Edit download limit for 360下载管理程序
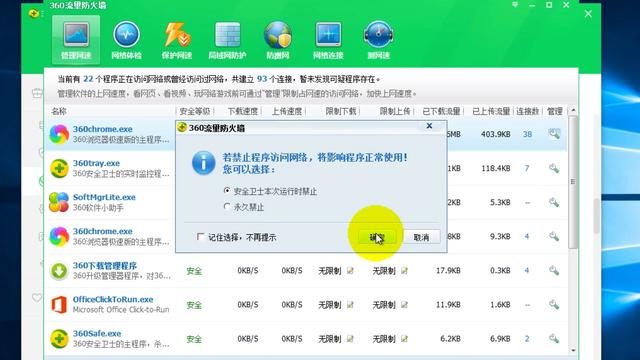The height and width of the screenshot is (360, 640). [350, 271]
